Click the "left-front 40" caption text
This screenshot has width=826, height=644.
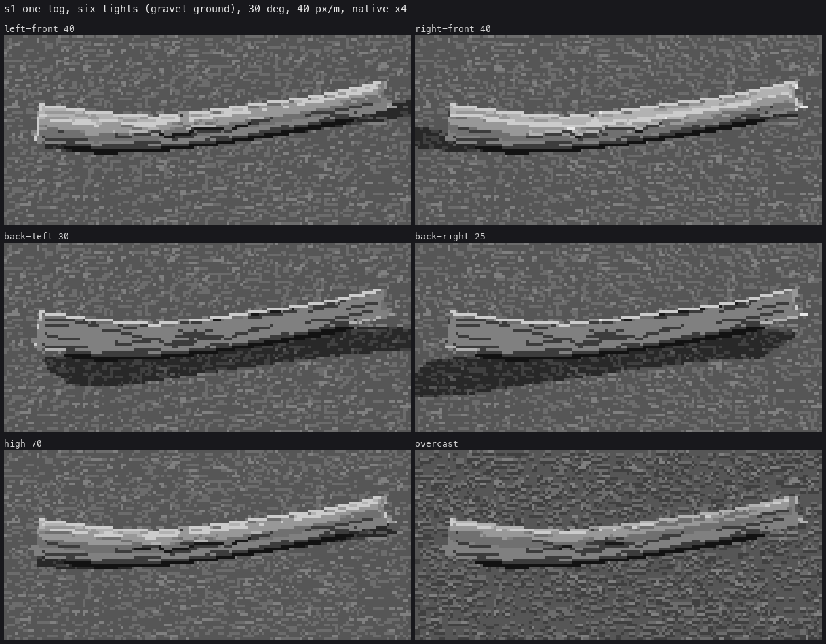click(x=39, y=28)
